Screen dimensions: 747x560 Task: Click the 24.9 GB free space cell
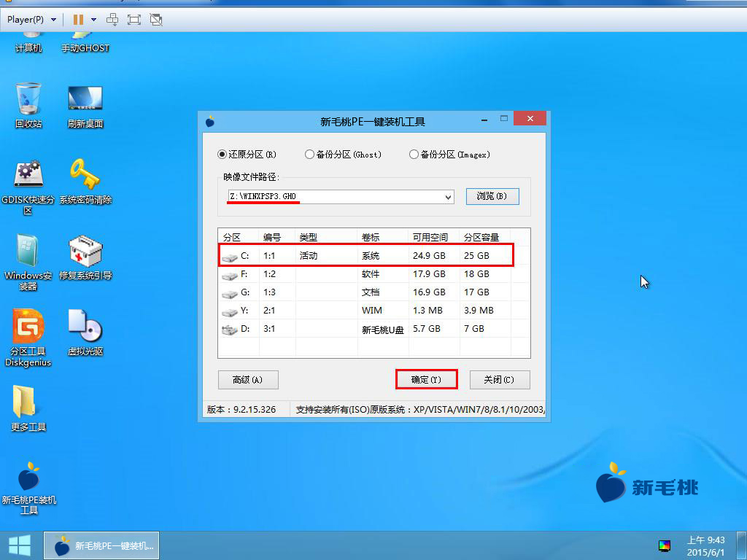point(429,256)
